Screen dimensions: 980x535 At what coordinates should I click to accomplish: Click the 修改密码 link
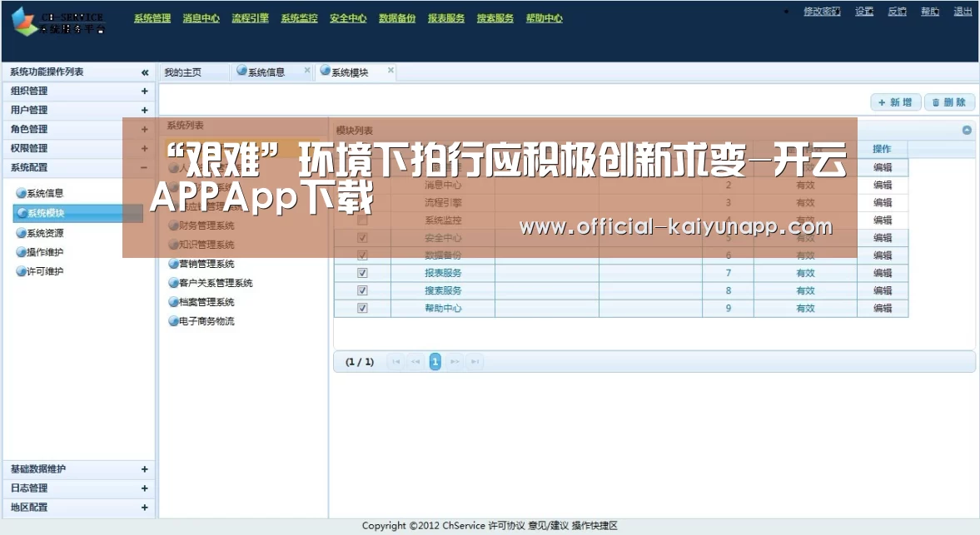coord(822,12)
